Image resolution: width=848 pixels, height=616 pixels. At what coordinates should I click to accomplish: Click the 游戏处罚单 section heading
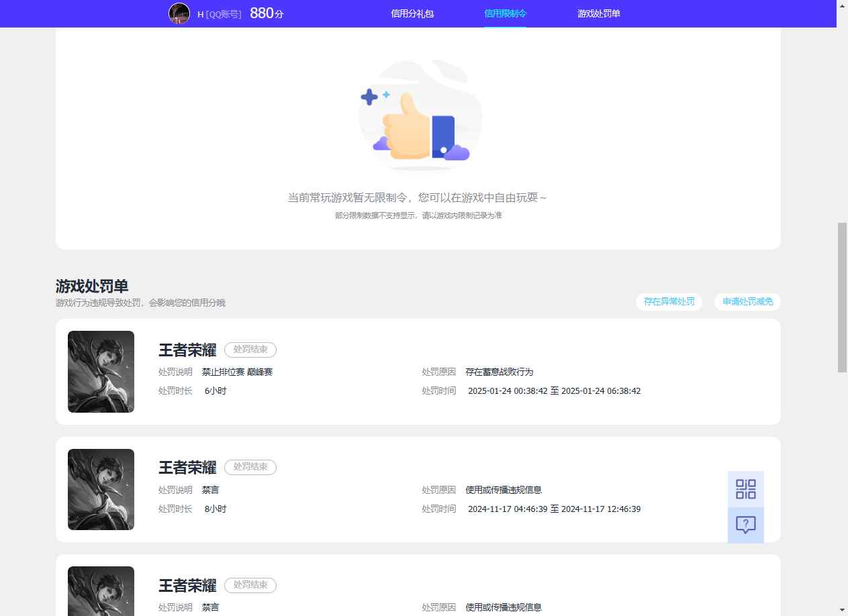tap(92, 287)
